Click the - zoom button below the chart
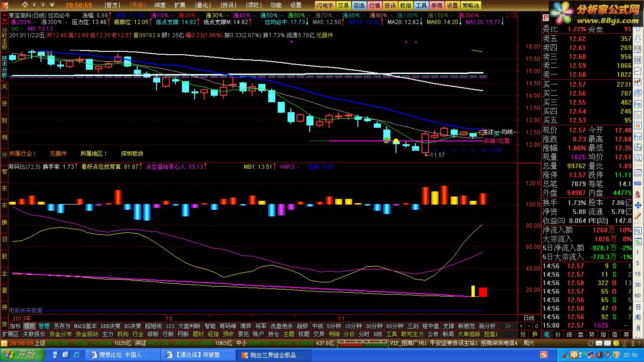The width and height of the screenshot is (644, 362). 529,326
